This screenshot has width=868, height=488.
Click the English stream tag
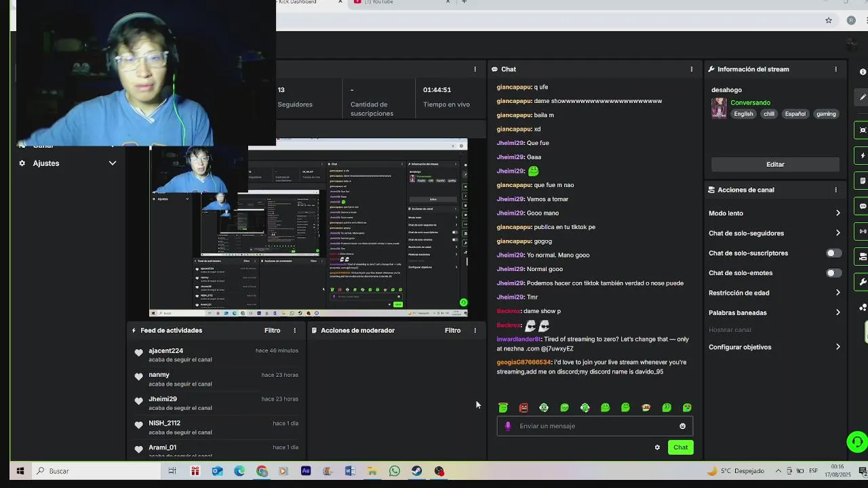pyautogui.click(x=743, y=114)
